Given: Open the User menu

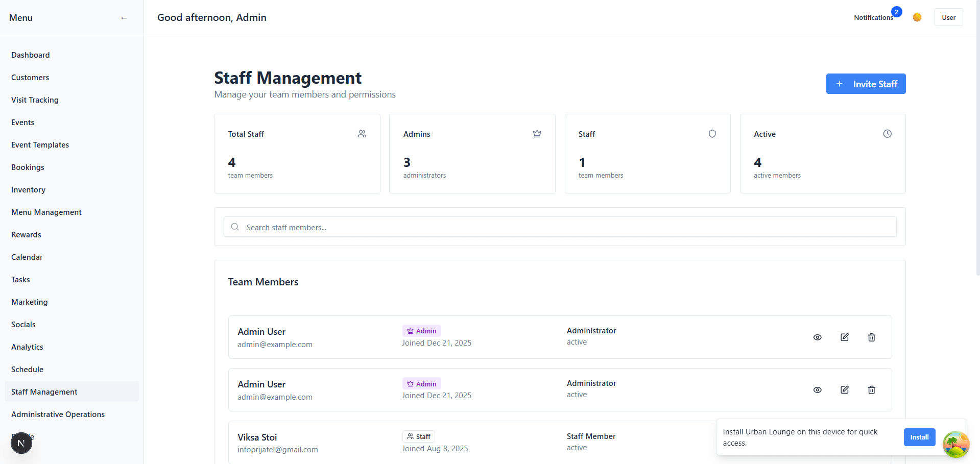Looking at the screenshot, I should (949, 17).
